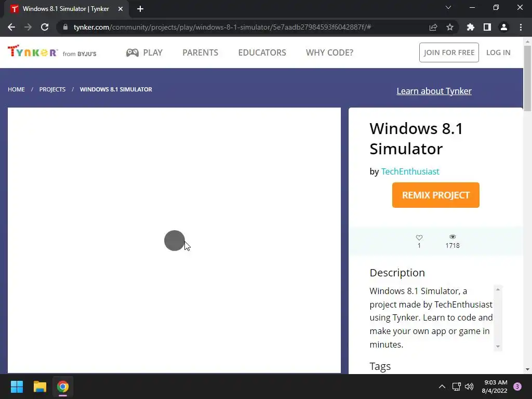
Task: Click the browser forward arrow
Action: click(28, 27)
